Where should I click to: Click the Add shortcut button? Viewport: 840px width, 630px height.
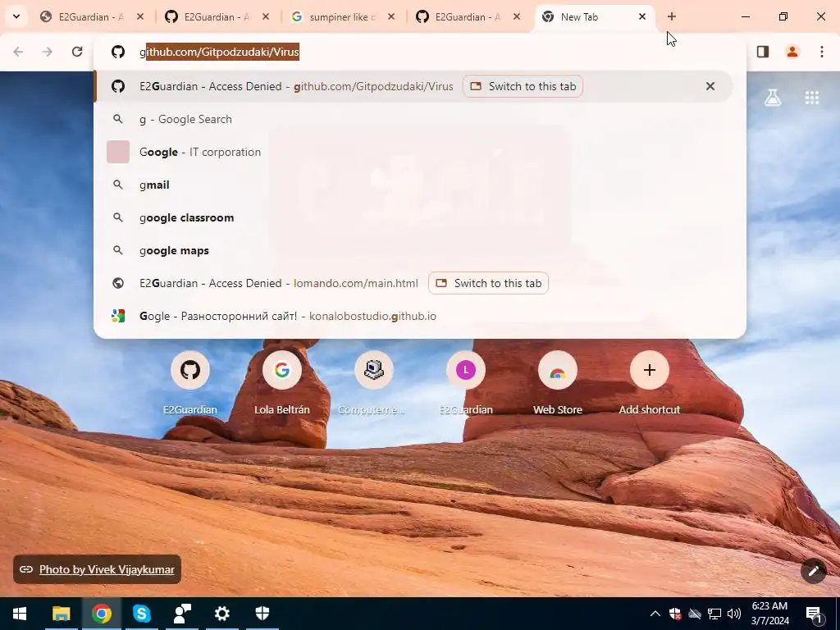(650, 382)
